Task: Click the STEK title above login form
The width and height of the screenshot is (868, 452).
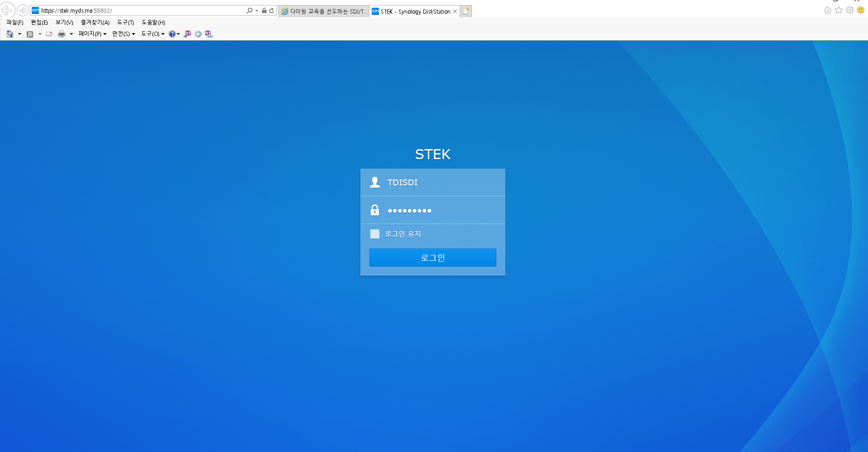Action: (433, 155)
